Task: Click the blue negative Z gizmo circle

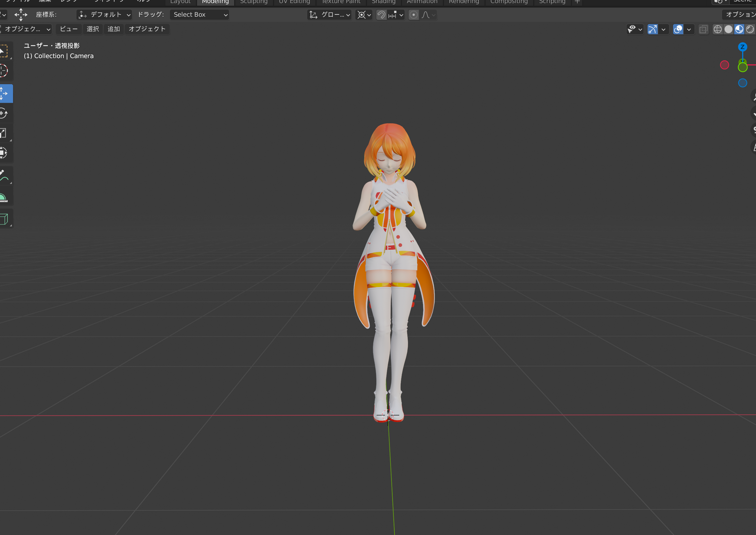Action: pos(742,83)
